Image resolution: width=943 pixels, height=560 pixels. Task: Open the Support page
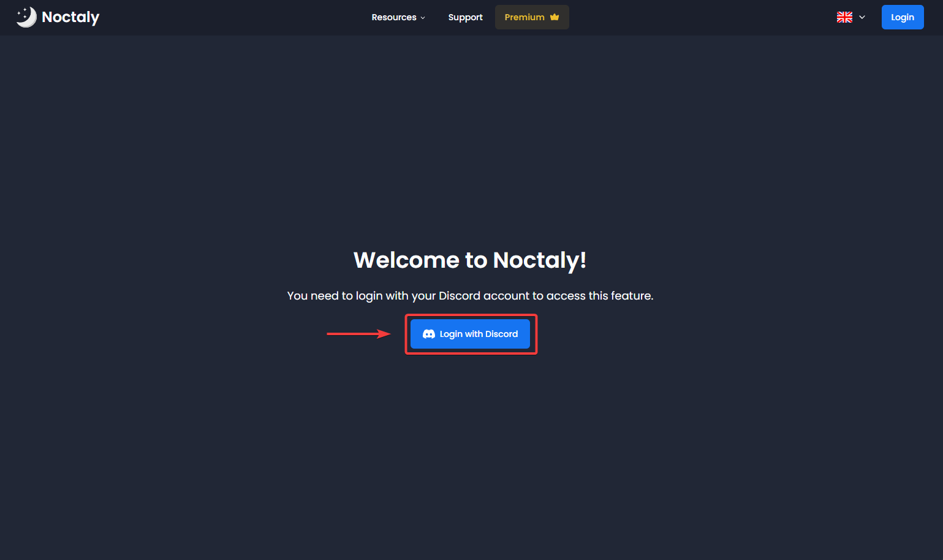pyautogui.click(x=465, y=17)
